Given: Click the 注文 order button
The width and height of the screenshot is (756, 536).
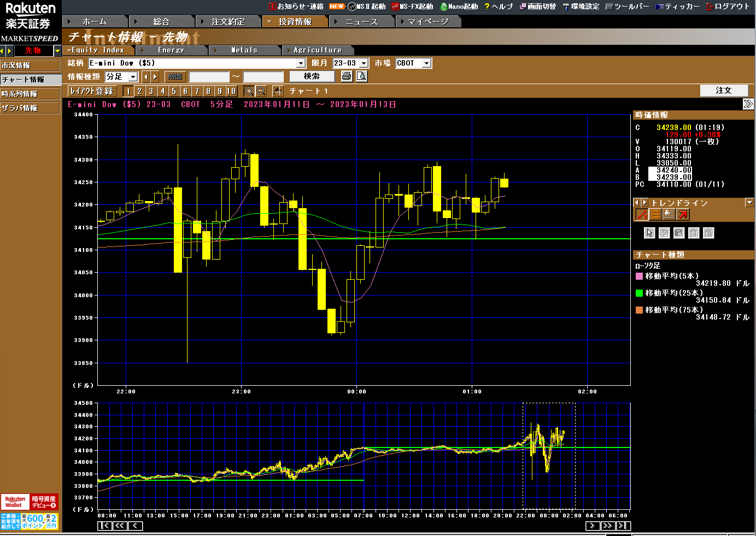Looking at the screenshot, I should (724, 91).
